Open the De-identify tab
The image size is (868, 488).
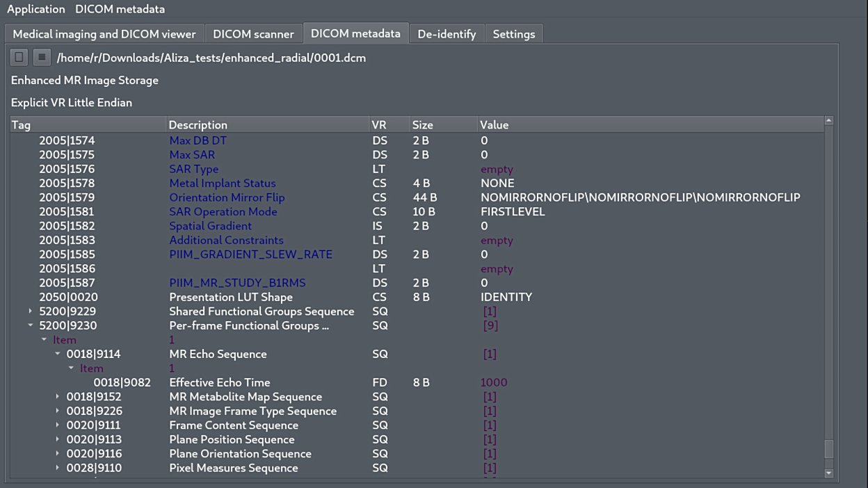[x=447, y=34]
